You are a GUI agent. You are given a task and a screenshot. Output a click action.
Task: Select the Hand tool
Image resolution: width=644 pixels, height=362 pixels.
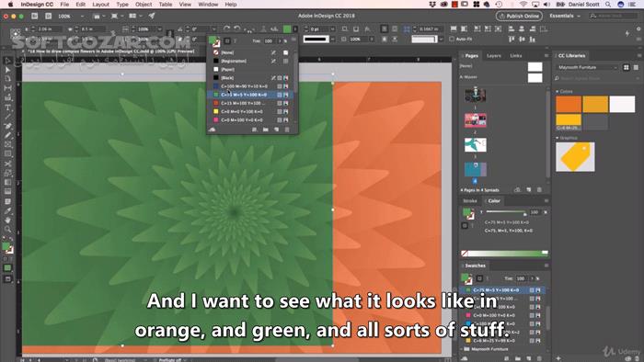coord(7,221)
